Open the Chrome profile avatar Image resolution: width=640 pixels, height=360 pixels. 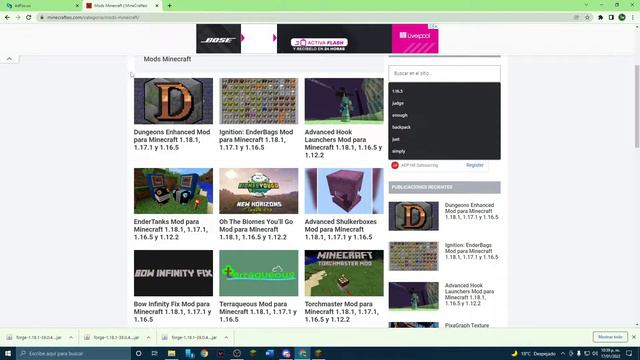(x=622, y=18)
